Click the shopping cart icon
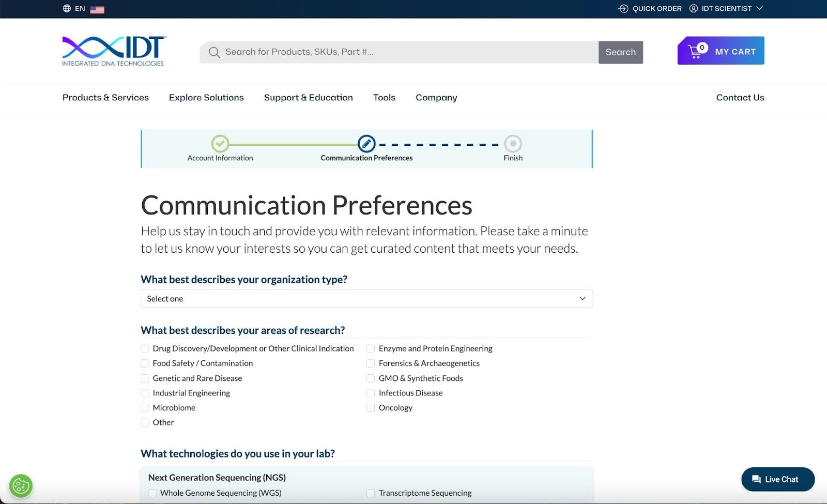This screenshot has width=827, height=504. [x=696, y=51]
